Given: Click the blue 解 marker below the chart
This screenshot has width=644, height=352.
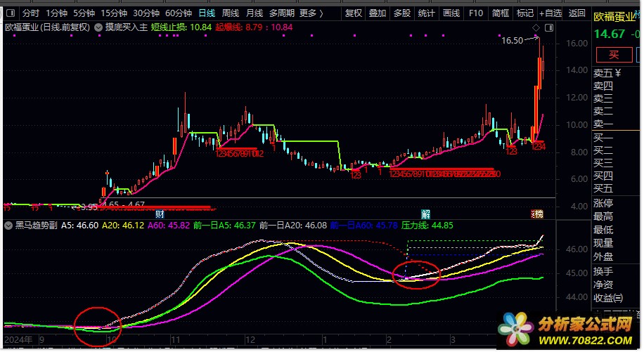Looking at the screenshot, I should coord(425,214).
